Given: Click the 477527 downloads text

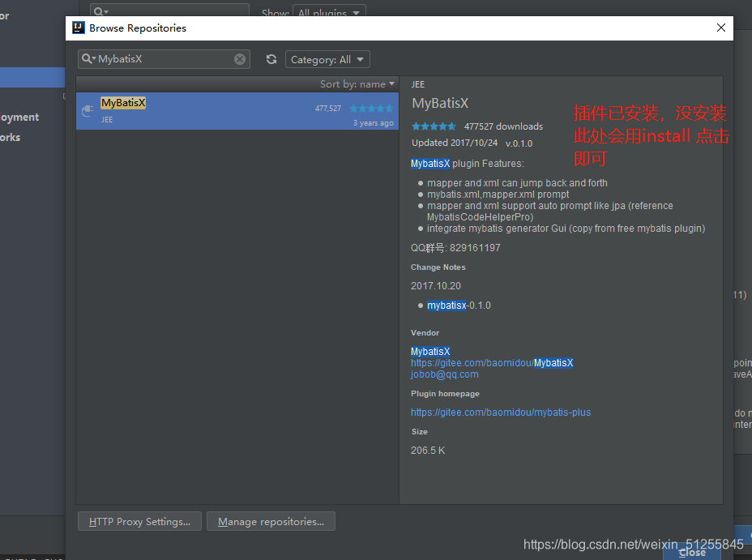Looking at the screenshot, I should [503, 126].
